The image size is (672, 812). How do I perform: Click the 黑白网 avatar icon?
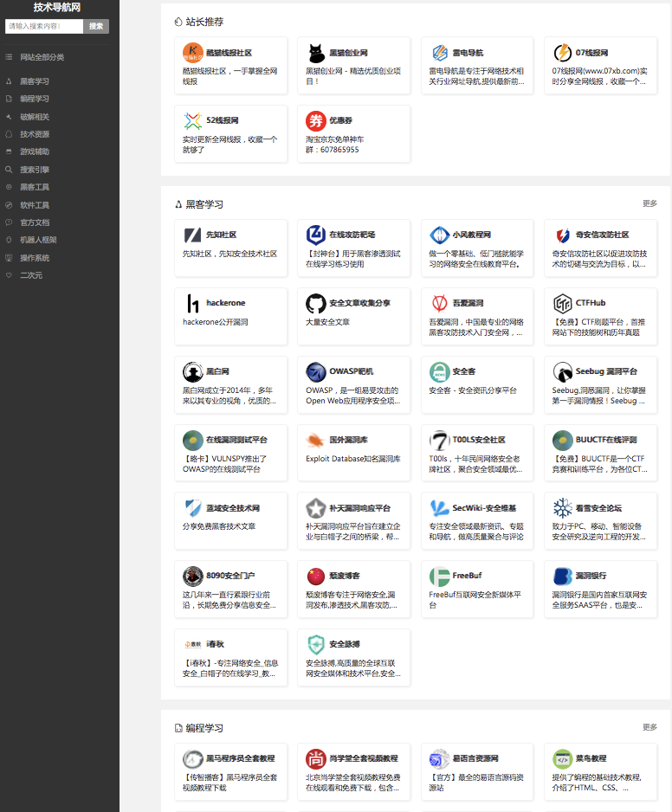tap(193, 372)
